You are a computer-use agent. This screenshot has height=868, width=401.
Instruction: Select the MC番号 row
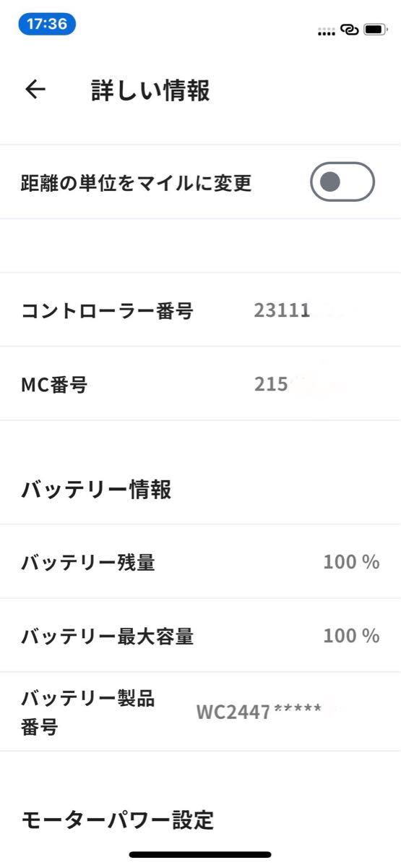[x=200, y=384]
